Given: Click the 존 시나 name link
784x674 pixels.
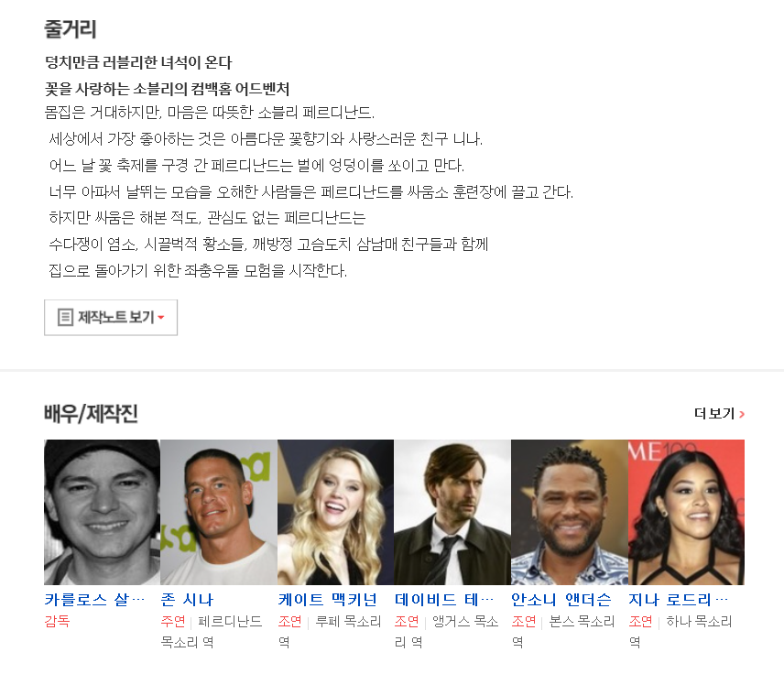Looking at the screenshot, I should tap(187, 600).
